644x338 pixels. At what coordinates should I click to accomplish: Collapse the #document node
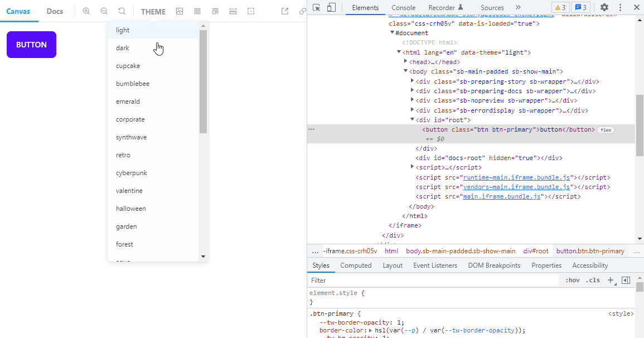[392, 33]
